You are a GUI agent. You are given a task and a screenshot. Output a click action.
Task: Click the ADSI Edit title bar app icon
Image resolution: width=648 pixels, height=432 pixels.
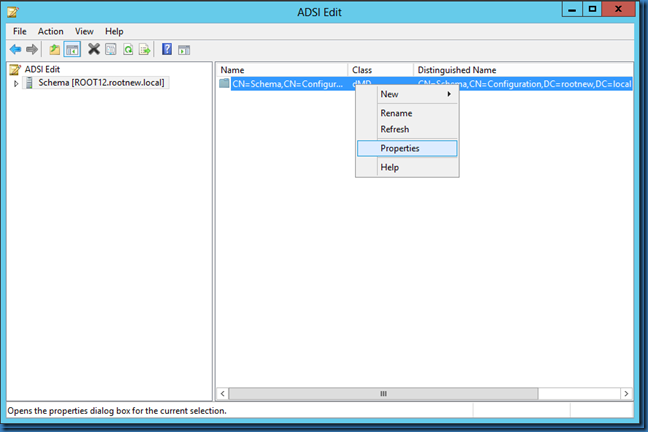(13, 12)
